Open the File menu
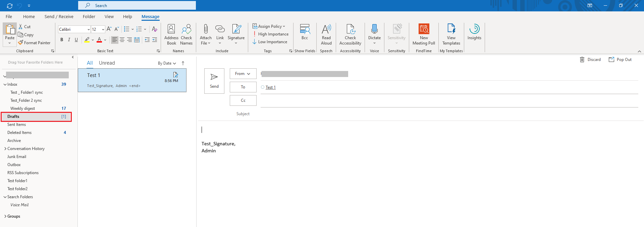Screen dimensions: 644x227 [9, 16]
